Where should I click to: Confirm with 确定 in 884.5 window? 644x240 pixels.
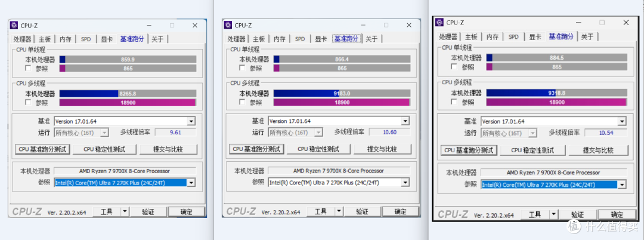[x=617, y=214]
